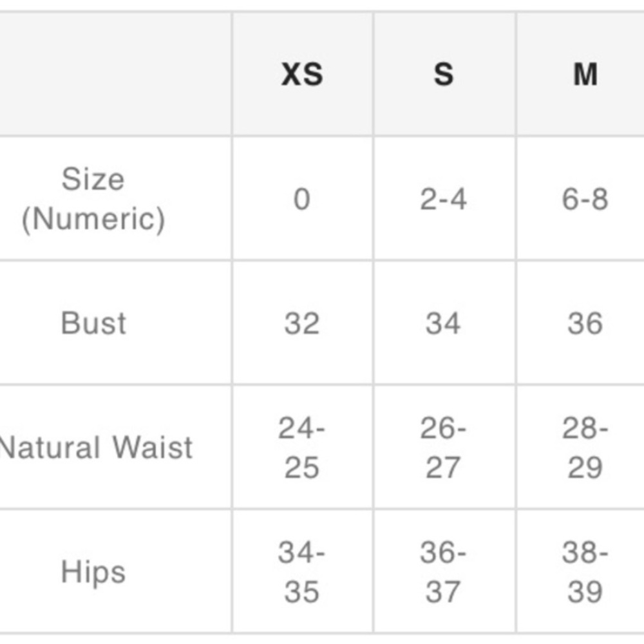Screen dimensions: 644x644
Task: Select the 26-27 natural waist cell
Action: click(x=444, y=448)
